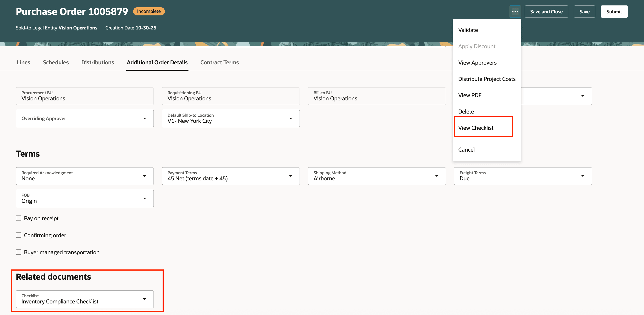The height and width of the screenshot is (315, 644).
Task: Switch to the Contract Terms tab
Action: coord(219,62)
